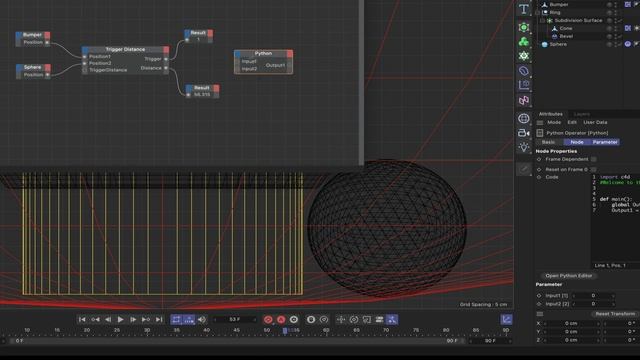Click the play mode eye icon
This screenshot has width=640, height=360.
(x=324, y=320)
